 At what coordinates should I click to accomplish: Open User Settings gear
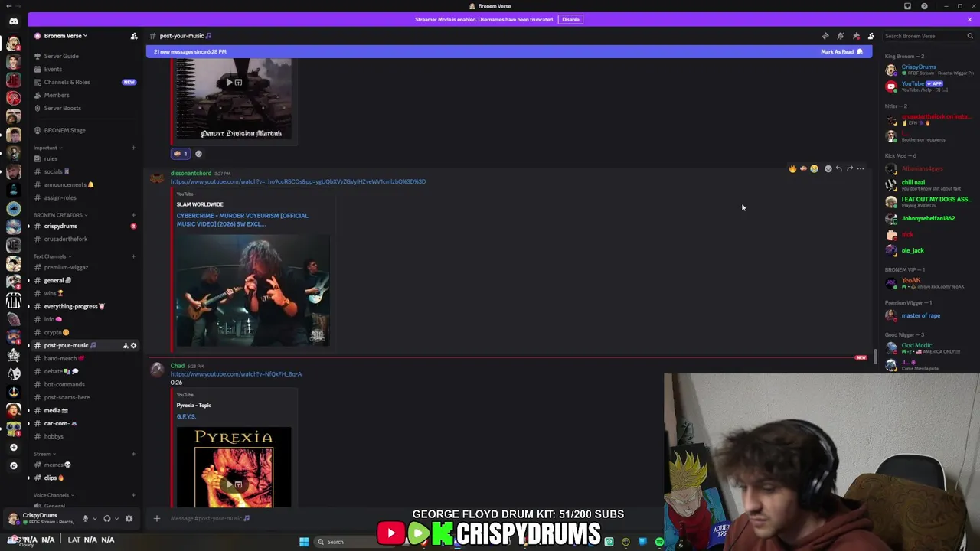tap(129, 518)
